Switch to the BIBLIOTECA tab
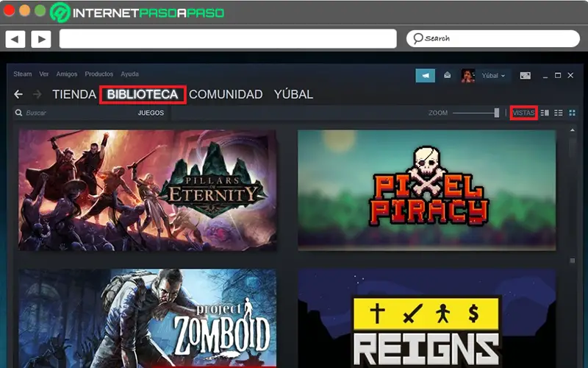This screenshot has height=368, width=588. click(x=143, y=94)
